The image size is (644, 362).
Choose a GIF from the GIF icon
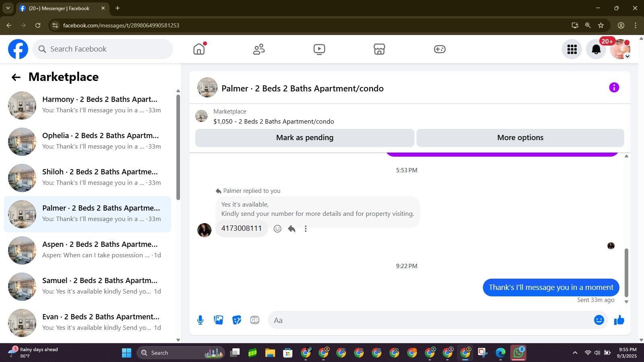pyautogui.click(x=255, y=320)
